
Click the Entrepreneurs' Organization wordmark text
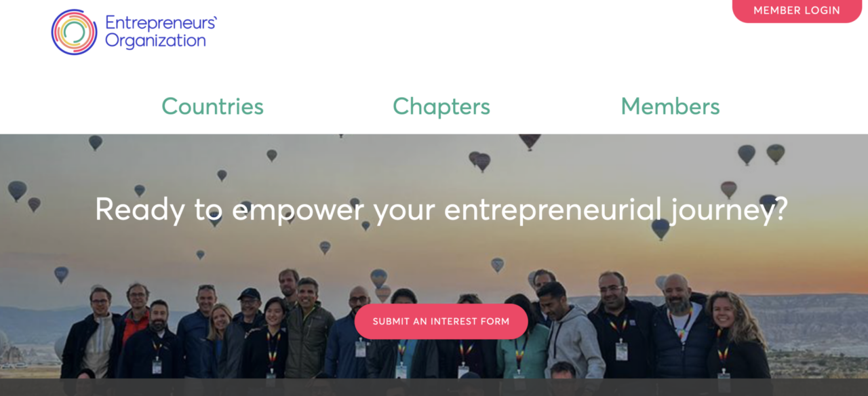coord(161,32)
